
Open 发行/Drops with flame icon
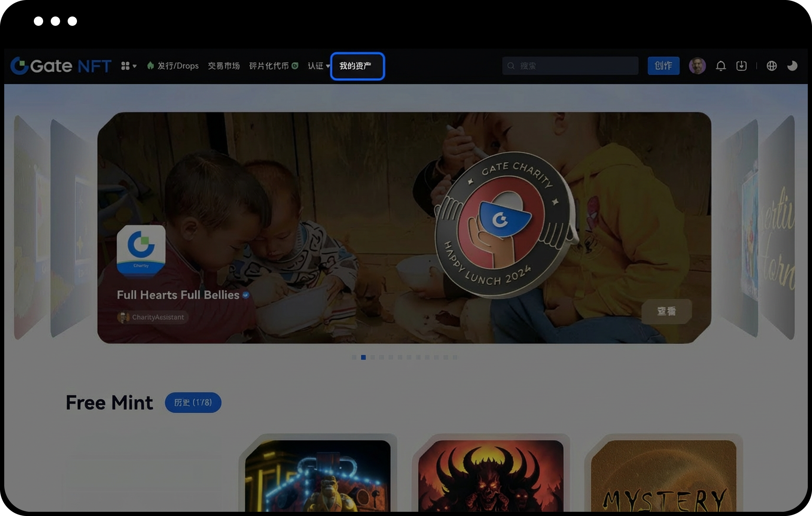(173, 66)
